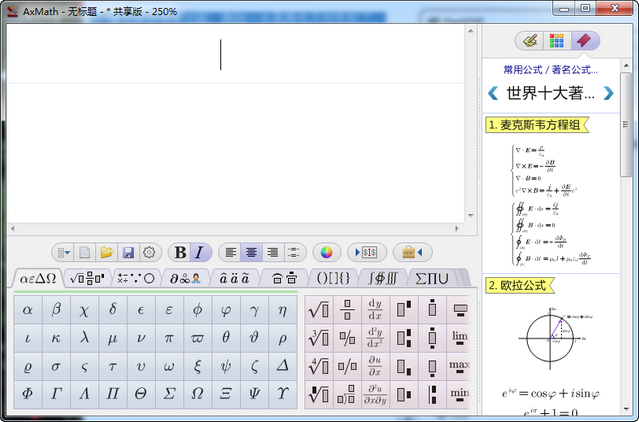Switch to Greek letters αεΔΩ tab
The width and height of the screenshot is (639, 422).
point(37,278)
